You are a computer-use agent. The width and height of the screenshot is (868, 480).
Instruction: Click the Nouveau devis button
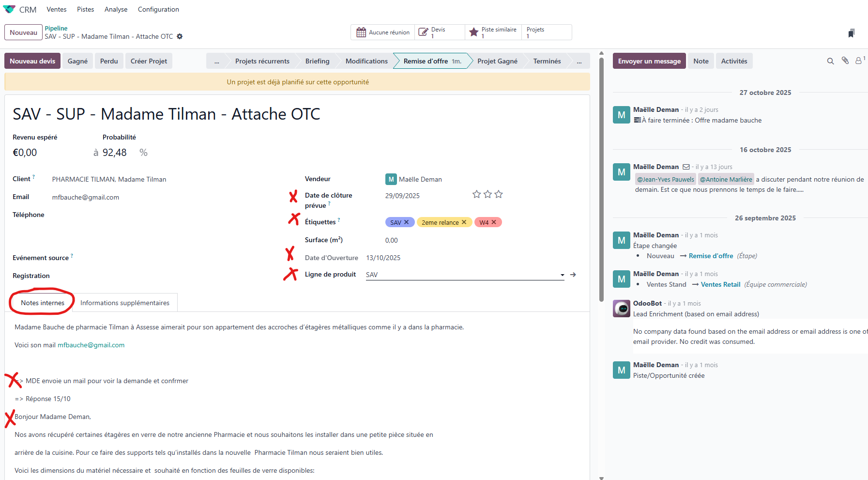(32, 61)
